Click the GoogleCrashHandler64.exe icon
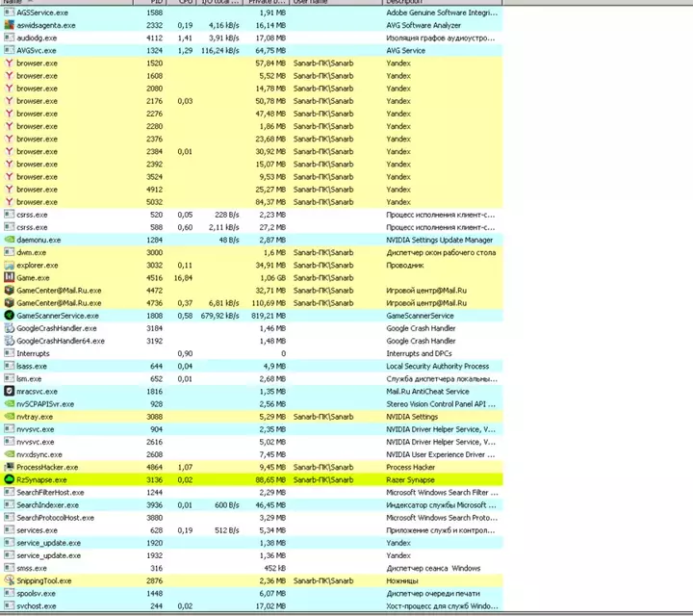Screen dimensions: 693x616 9,341
